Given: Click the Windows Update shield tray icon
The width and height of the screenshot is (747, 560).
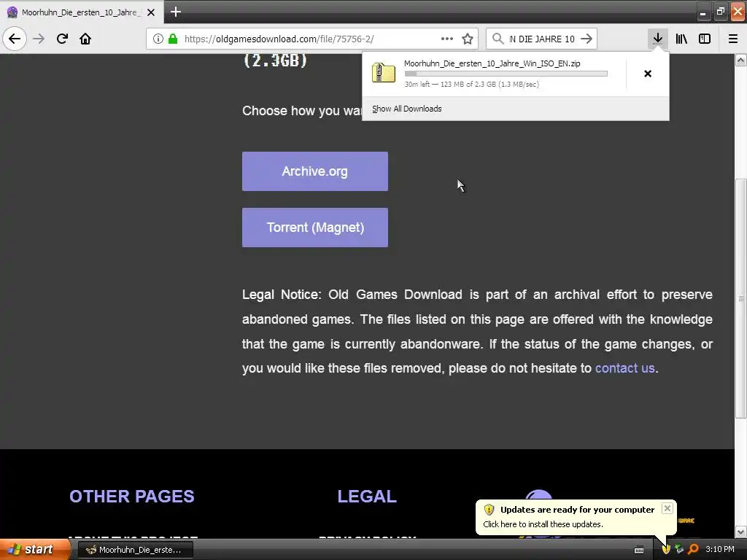Looking at the screenshot, I should tap(666, 550).
